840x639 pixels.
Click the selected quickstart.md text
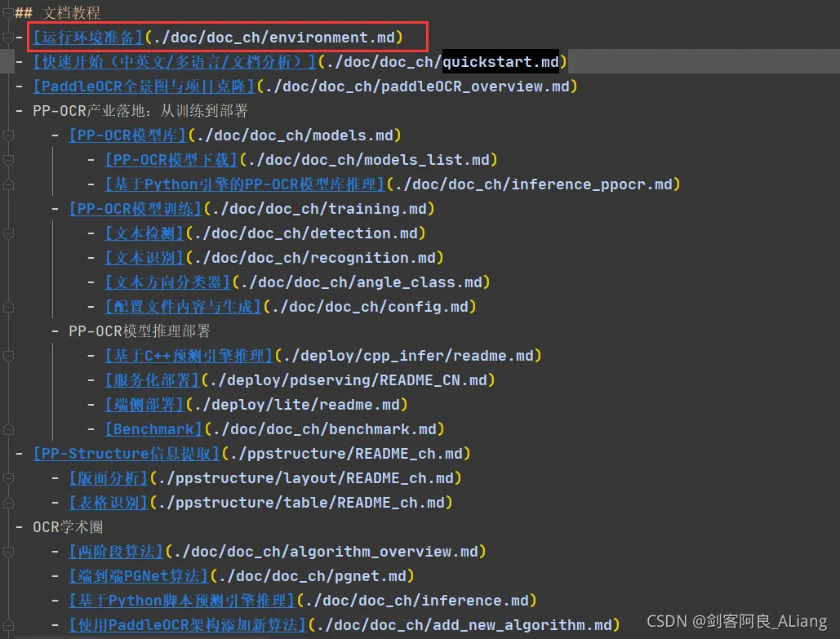pyautogui.click(x=500, y=62)
